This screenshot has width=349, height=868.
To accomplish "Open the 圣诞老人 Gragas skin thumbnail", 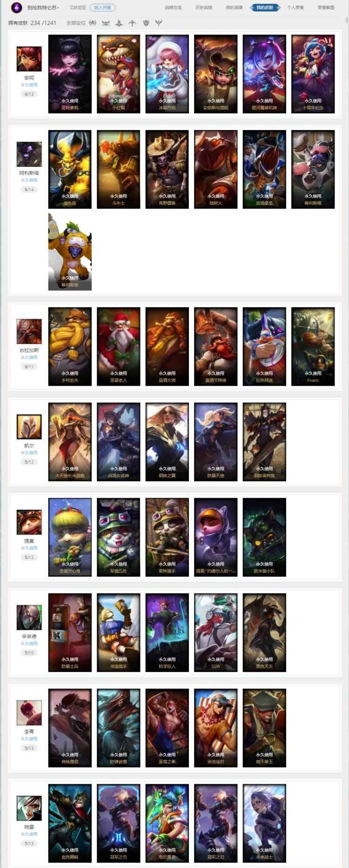I will 118,346.
